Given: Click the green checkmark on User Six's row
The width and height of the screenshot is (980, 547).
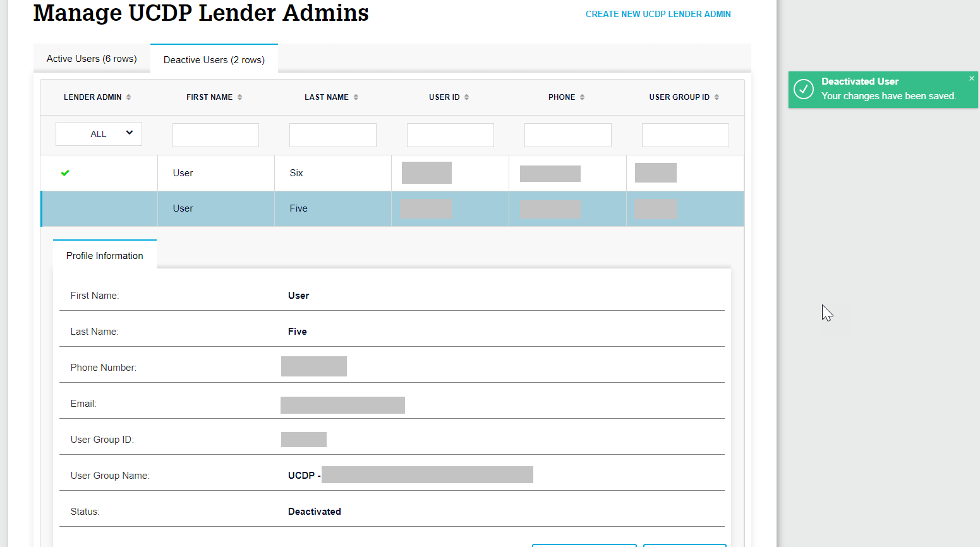Looking at the screenshot, I should point(64,172).
